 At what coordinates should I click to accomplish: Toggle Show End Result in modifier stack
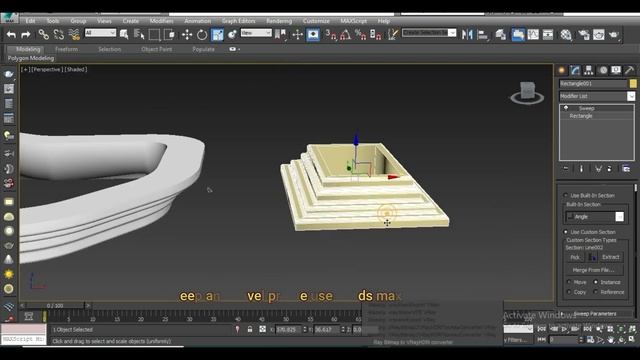582,169
